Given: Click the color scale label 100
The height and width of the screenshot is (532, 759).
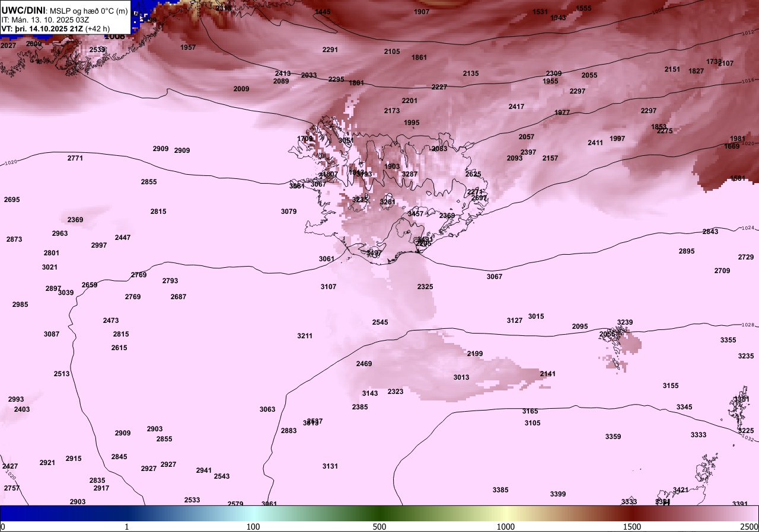Looking at the screenshot, I should click(253, 527).
